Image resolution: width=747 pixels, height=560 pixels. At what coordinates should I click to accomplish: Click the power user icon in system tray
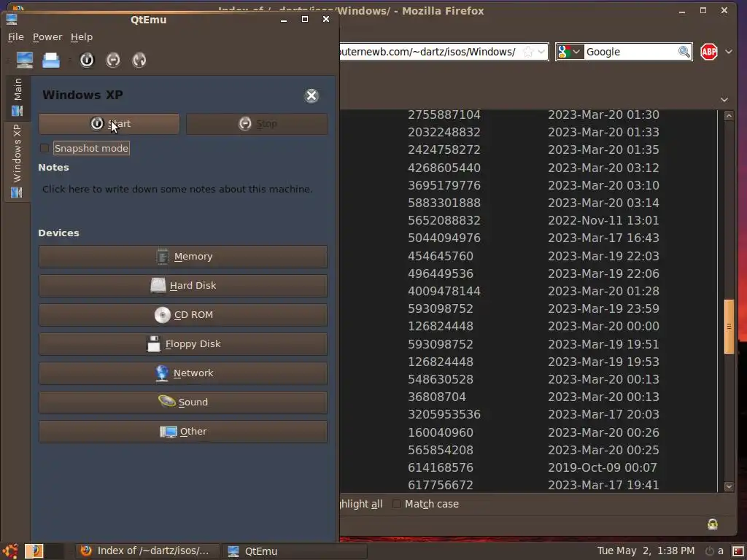(713, 551)
